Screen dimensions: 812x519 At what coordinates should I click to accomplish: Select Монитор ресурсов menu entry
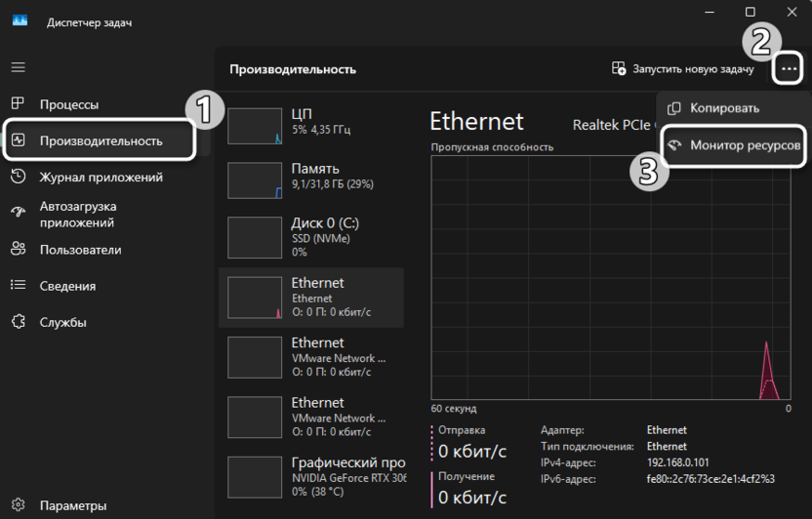tap(746, 145)
